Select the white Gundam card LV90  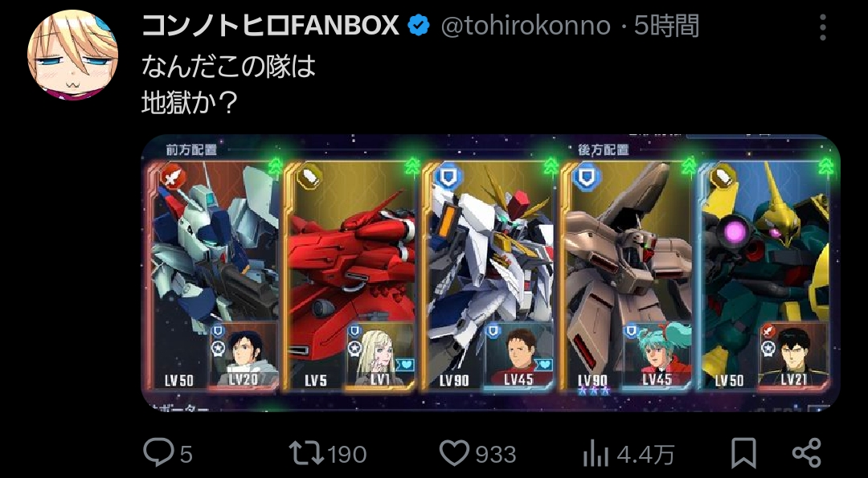(x=489, y=276)
